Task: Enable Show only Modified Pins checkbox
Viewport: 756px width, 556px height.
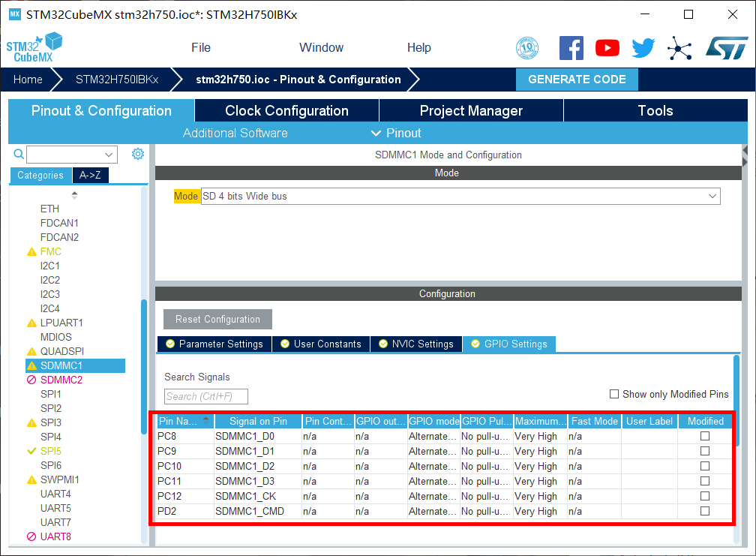Action: click(614, 394)
